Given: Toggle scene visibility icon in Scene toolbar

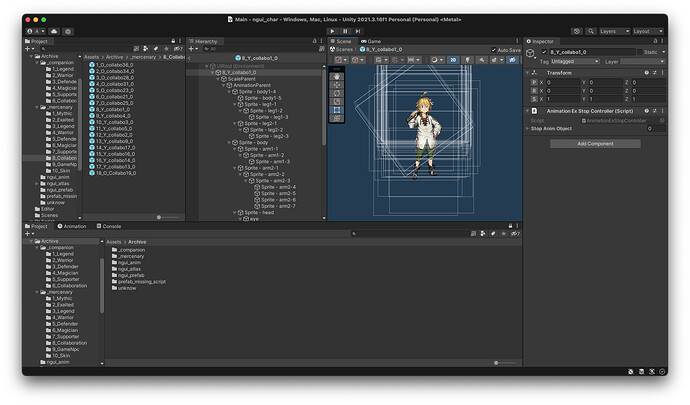Looking at the screenshot, I should 512,60.
